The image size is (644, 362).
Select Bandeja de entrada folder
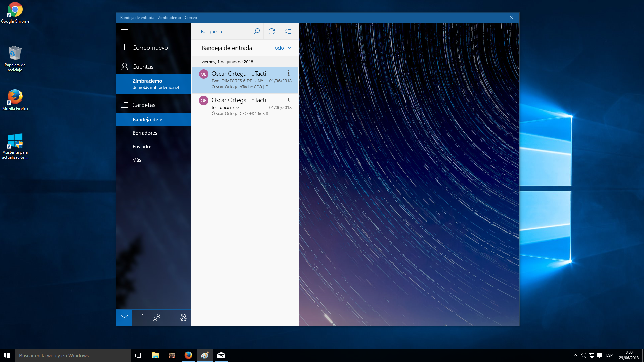pyautogui.click(x=154, y=120)
